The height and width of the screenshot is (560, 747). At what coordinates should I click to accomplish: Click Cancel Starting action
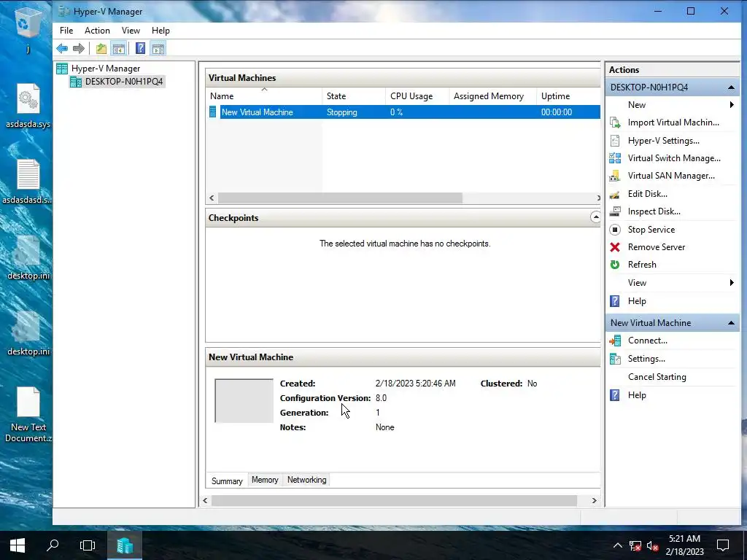pyautogui.click(x=657, y=377)
